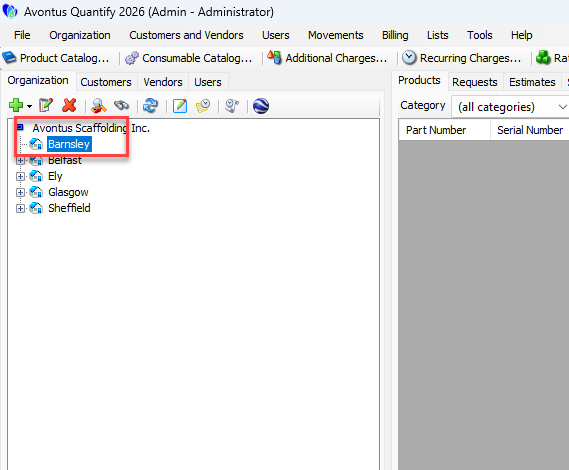The image size is (569, 470).
Task: Click the Recurring Charges... toolbar button
Action: tap(462, 58)
